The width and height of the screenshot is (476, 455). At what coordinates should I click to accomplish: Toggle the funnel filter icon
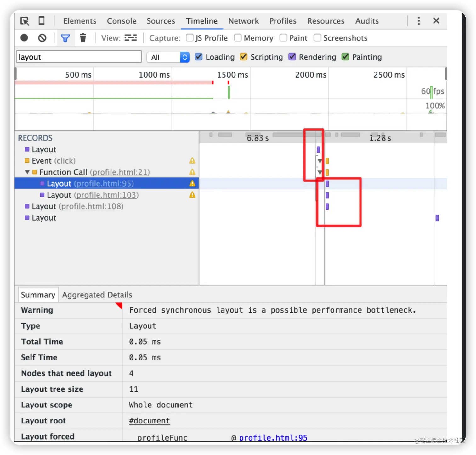(x=65, y=38)
